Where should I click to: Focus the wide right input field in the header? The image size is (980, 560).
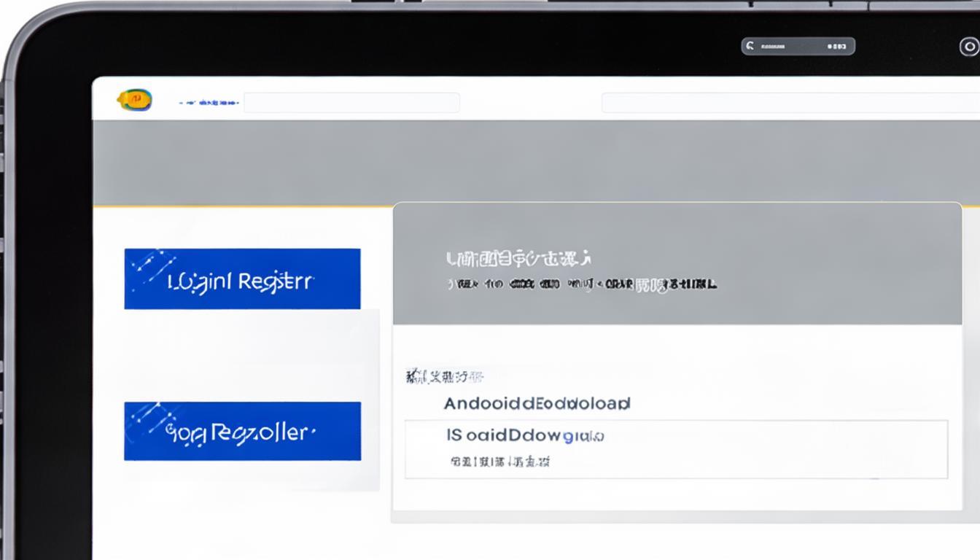pos(790,103)
